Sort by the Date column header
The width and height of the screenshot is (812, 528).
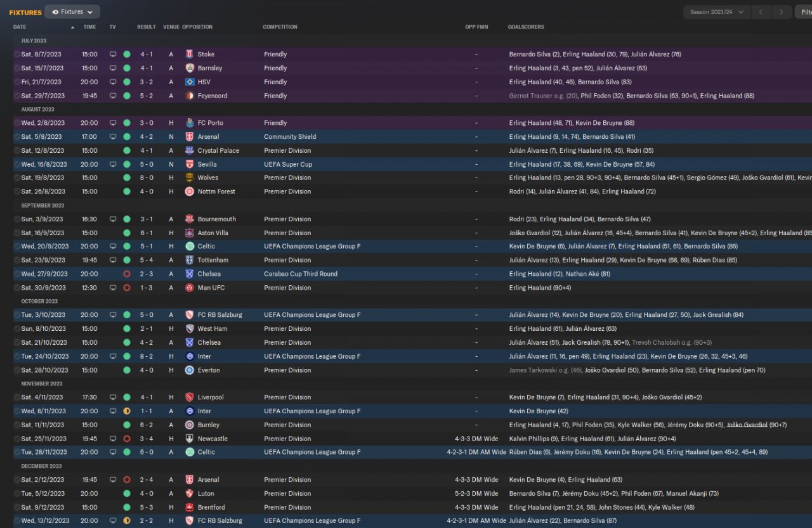pos(20,27)
